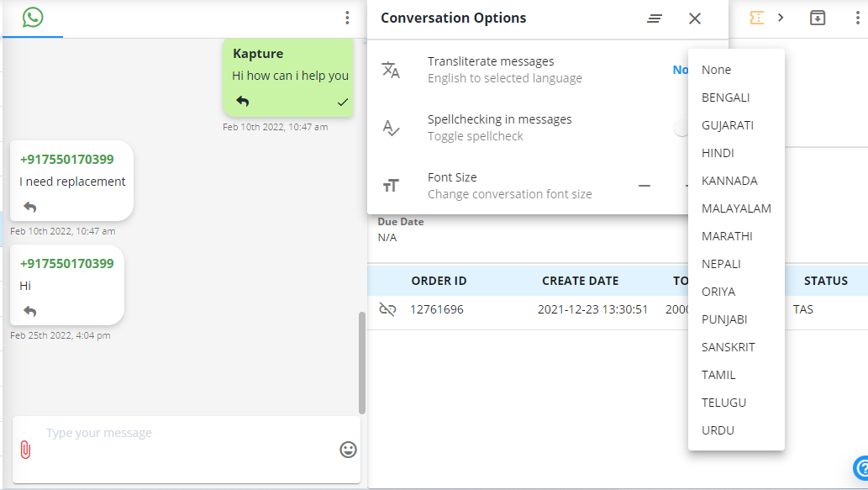Reply to Kapture's greeting message

(243, 101)
